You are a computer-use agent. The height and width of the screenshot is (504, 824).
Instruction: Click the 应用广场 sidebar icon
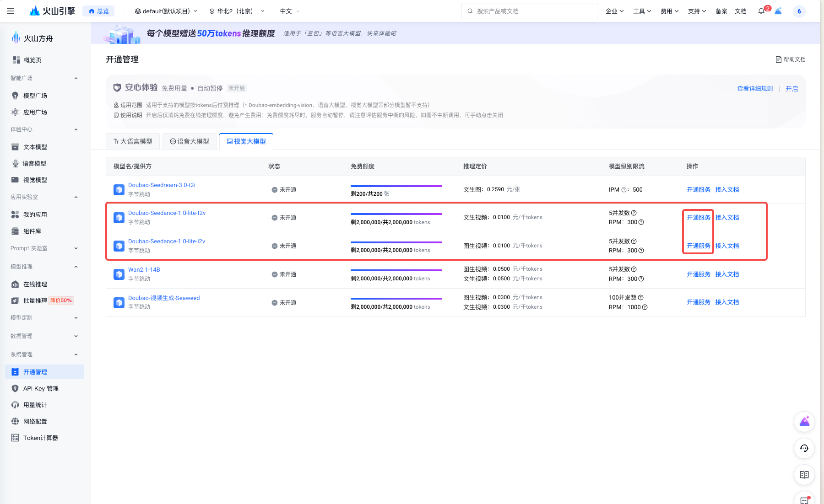click(15, 112)
